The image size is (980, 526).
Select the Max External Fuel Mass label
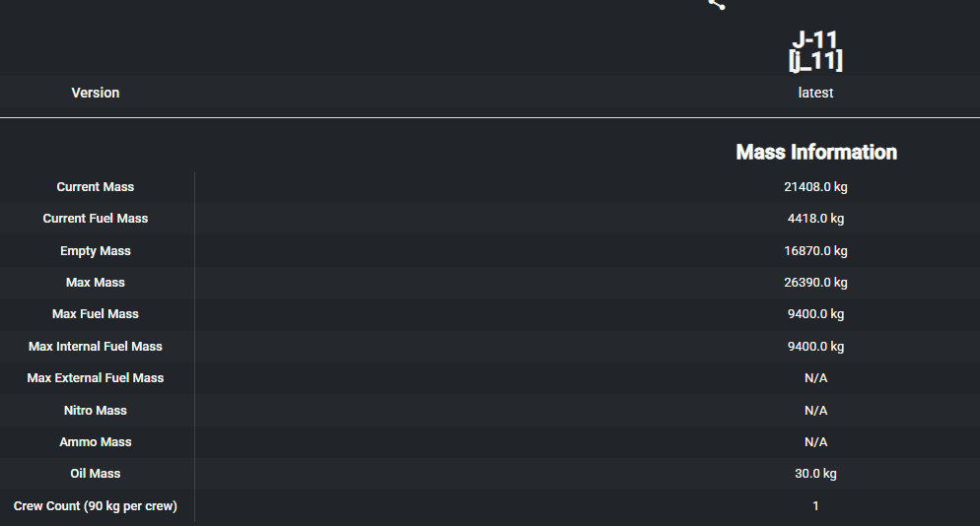pos(96,378)
